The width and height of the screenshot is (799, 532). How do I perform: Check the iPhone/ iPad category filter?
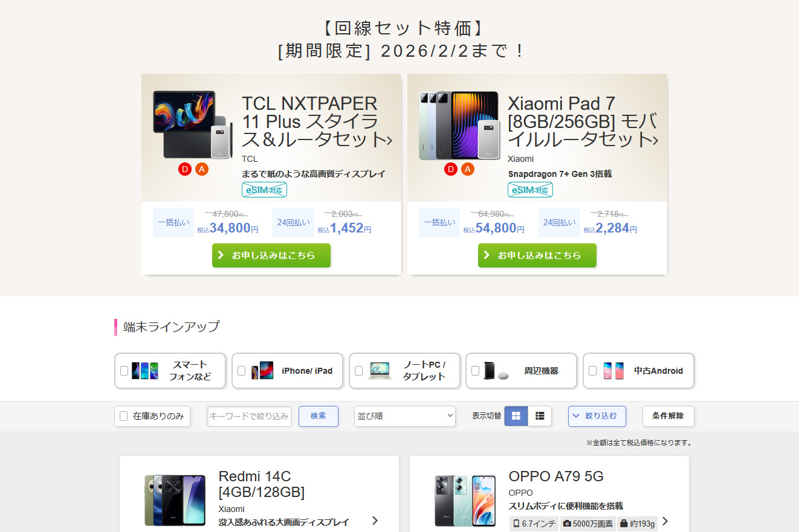pos(241,371)
